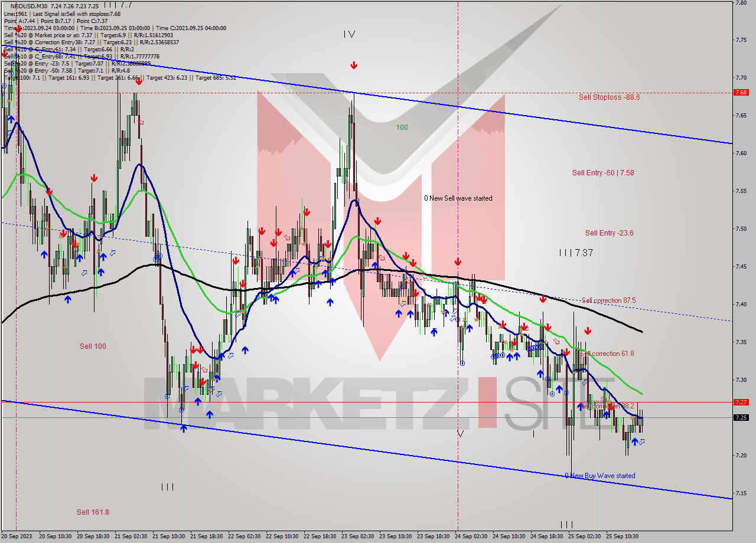Click the 7.50 price axis value
756x543 pixels.
tap(741, 228)
